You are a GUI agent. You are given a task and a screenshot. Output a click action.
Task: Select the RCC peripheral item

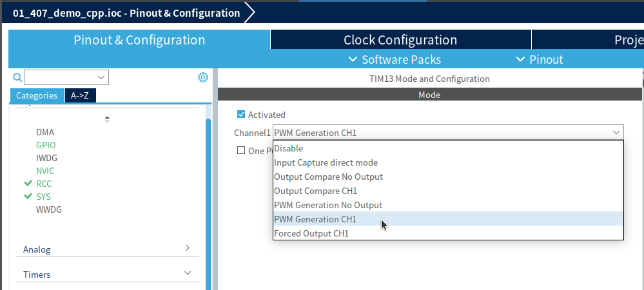tap(44, 184)
